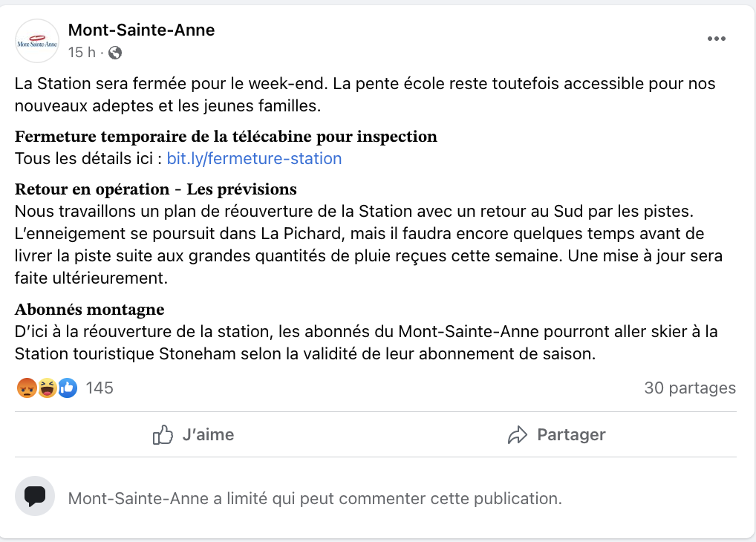This screenshot has height=542, width=756.
Task: Click the J'aime thumbs-up outline icon
Action: [x=163, y=434]
